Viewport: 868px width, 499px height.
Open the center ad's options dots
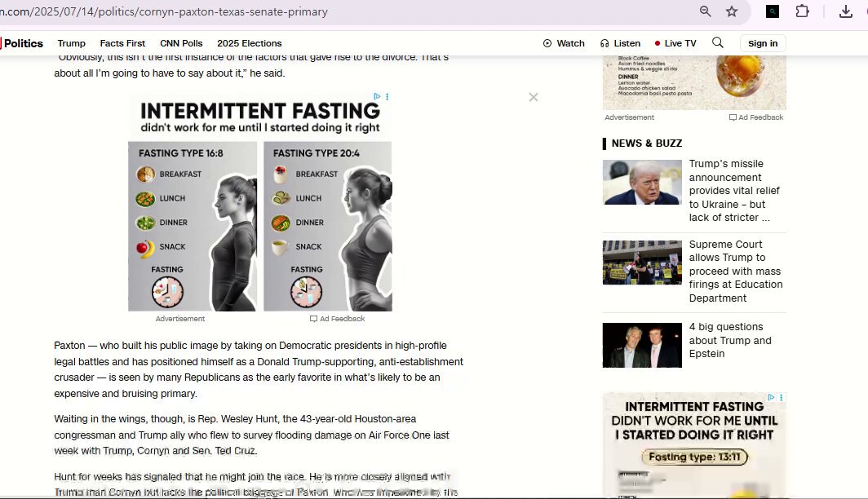(x=387, y=96)
